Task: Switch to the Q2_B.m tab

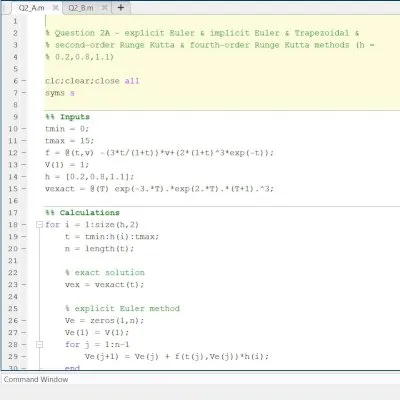Action: tap(81, 8)
